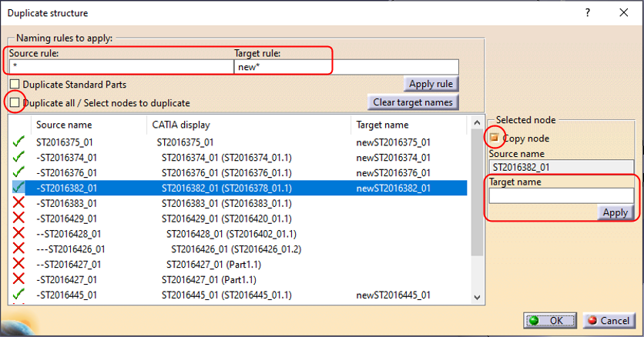The width and height of the screenshot is (644, 337).
Task: Enable Duplicate Standard Parts checkbox
Action: (15, 85)
